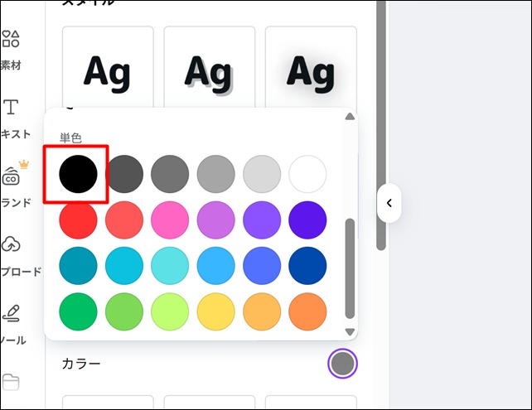Select the dark green swatch
The height and width of the screenshot is (410, 532).
click(78, 311)
